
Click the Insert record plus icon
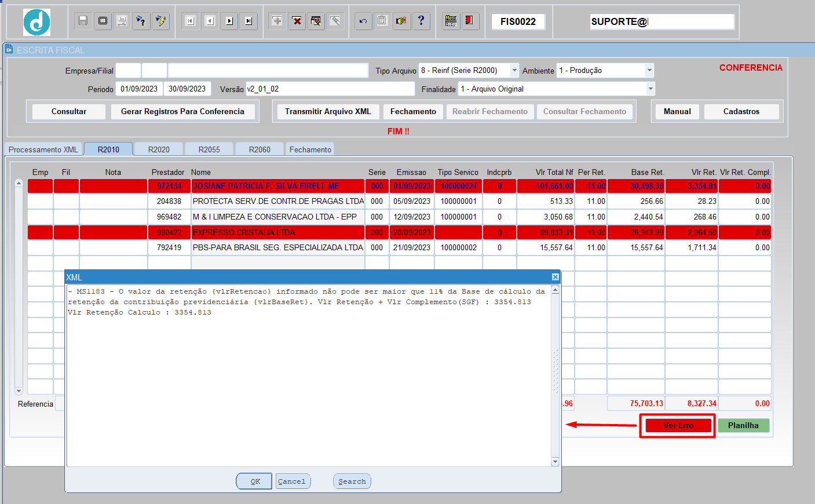coord(277,21)
